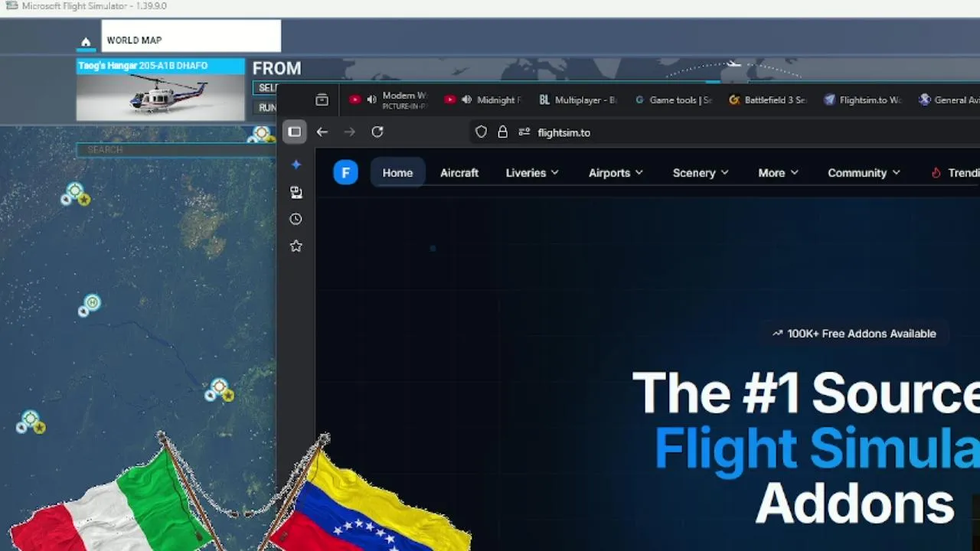Open the Trending link with flame icon
Viewport: 980px width, 551px height.
coord(954,173)
